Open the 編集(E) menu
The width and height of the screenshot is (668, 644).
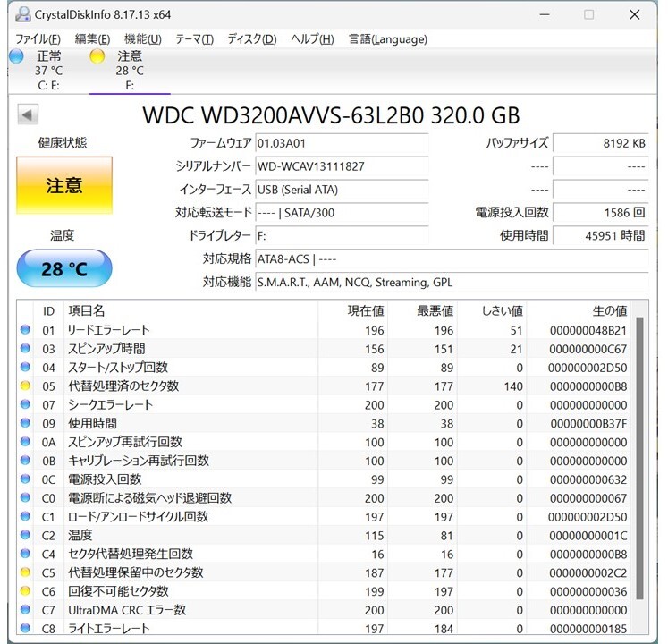[x=92, y=39]
